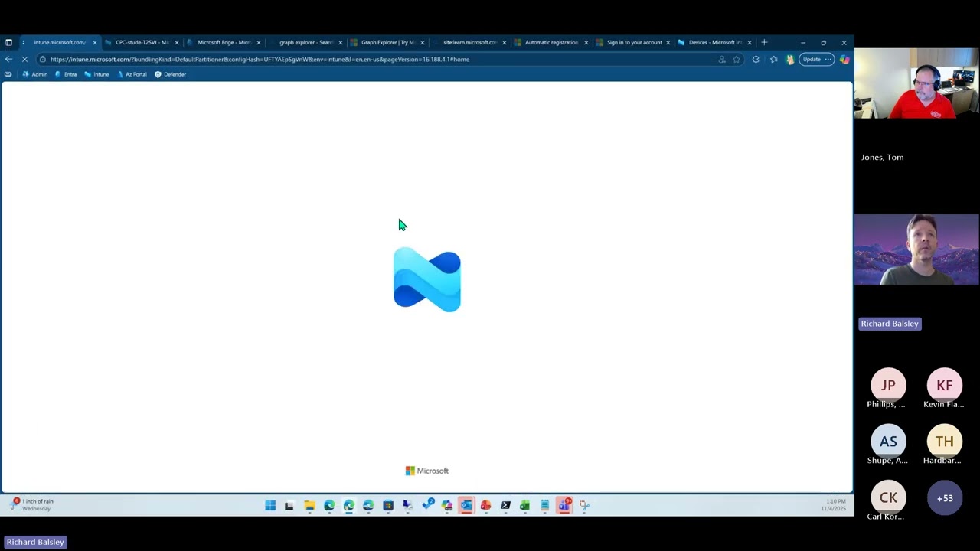Image resolution: width=980 pixels, height=551 pixels.
Task: Show the +53 additional participants
Action: click(945, 497)
